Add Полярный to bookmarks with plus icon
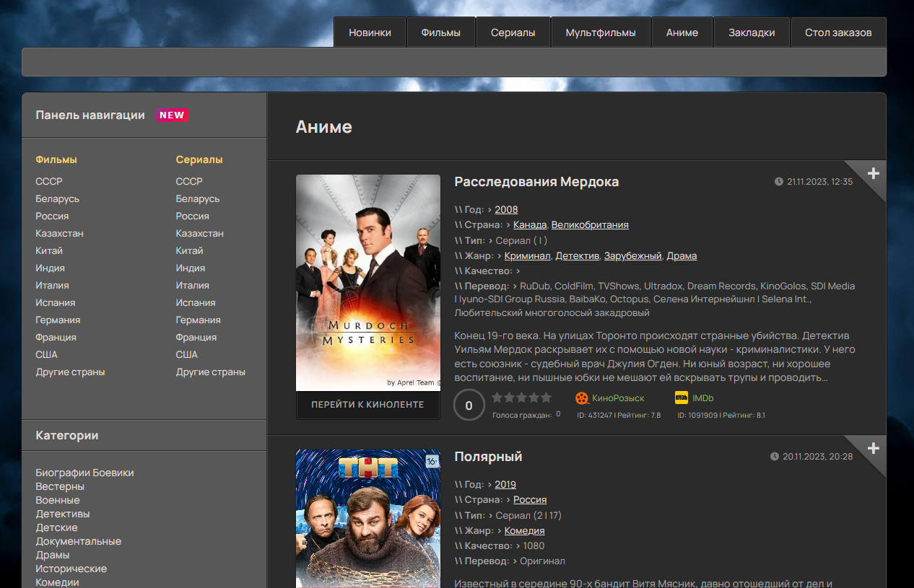The width and height of the screenshot is (914, 588). (x=873, y=448)
